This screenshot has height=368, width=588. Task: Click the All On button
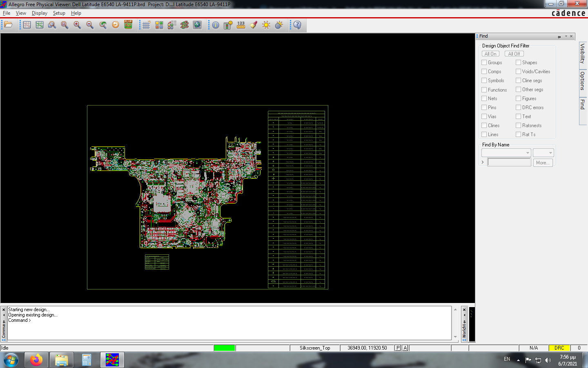coord(490,54)
